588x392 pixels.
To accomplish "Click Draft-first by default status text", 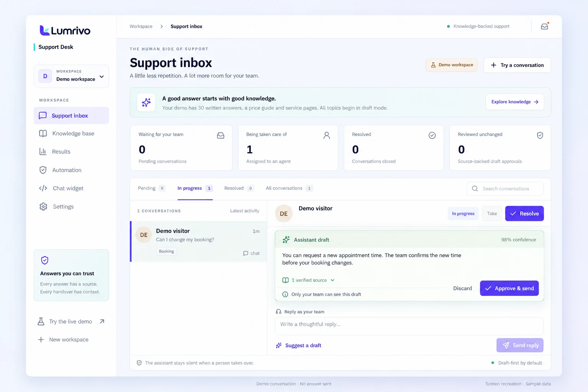I will [520, 363].
